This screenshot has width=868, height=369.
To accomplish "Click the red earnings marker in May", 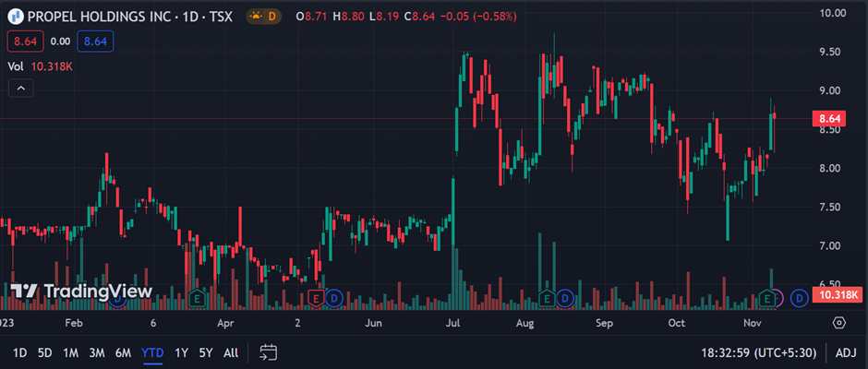I will click(x=316, y=299).
